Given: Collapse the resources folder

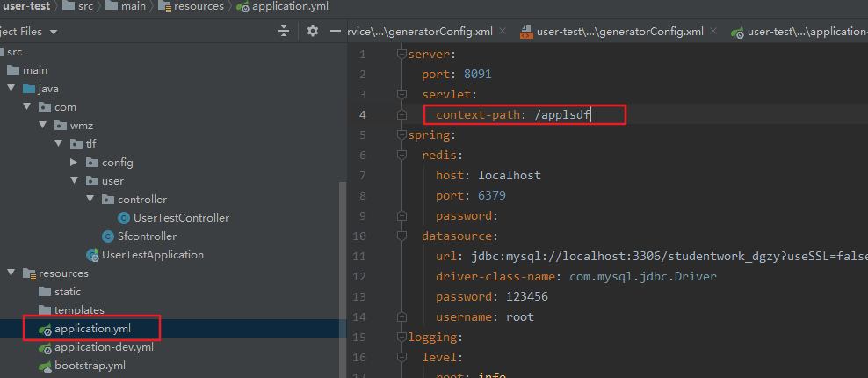Looking at the screenshot, I should pyautogui.click(x=11, y=273).
